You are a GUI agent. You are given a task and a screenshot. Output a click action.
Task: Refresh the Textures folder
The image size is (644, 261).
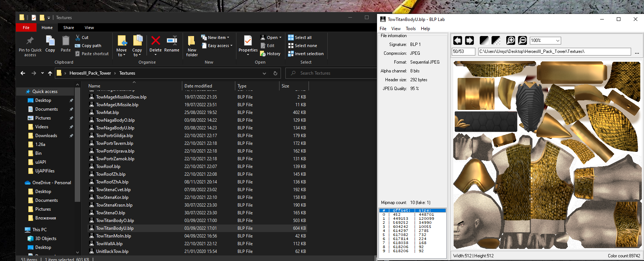coord(275,73)
